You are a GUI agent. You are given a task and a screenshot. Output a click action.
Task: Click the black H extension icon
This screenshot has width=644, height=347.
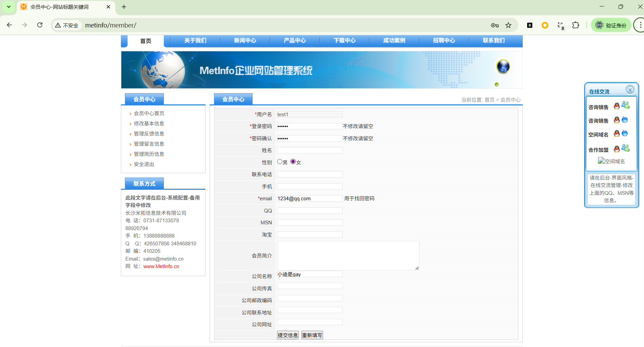coord(530,25)
